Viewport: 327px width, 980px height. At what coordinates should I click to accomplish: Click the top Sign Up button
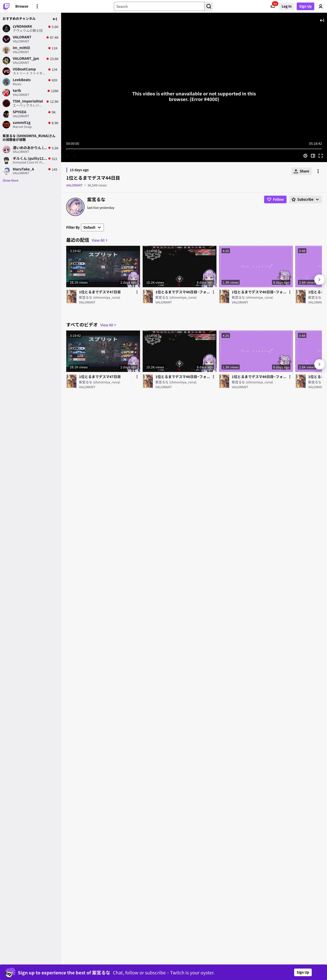click(x=305, y=6)
